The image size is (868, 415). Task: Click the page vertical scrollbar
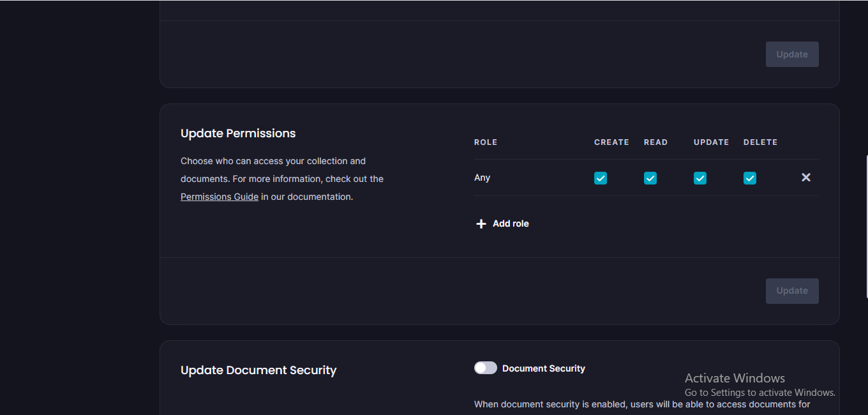pyautogui.click(x=866, y=227)
